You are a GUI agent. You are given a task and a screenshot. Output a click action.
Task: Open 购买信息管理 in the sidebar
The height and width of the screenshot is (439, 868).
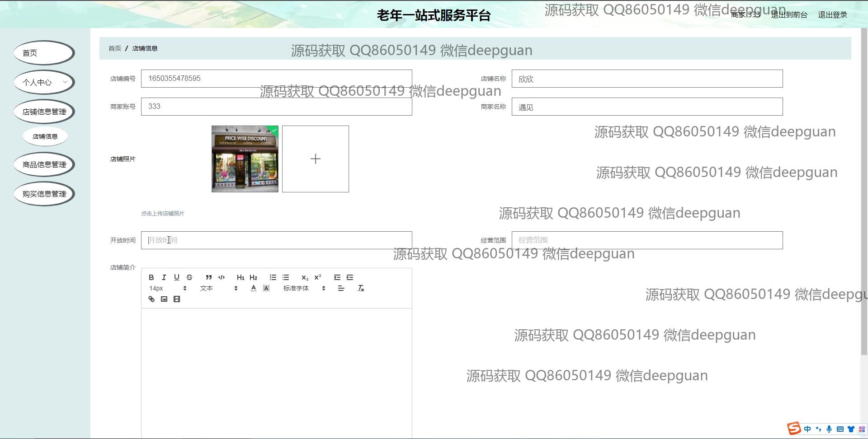coord(44,194)
